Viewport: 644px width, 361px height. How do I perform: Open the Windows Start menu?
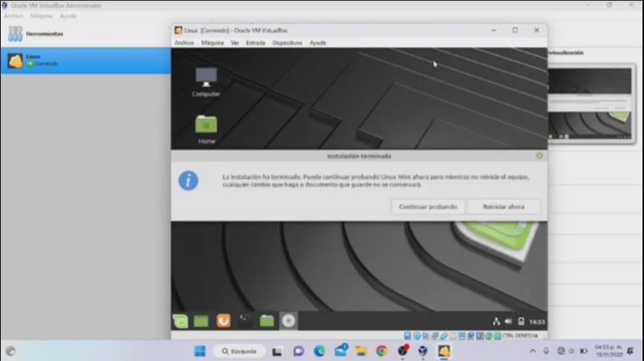pyautogui.click(x=200, y=351)
